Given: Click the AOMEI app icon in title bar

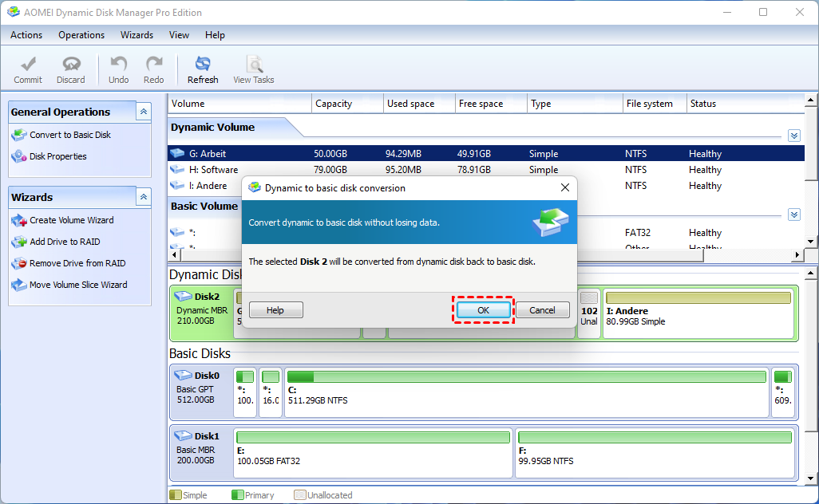Looking at the screenshot, I should 13,12.
